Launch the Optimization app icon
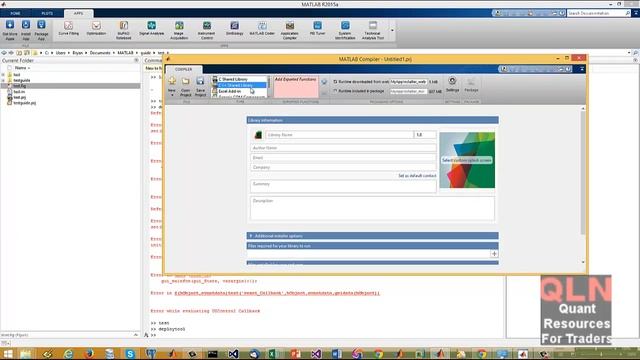Viewport: 640px width, 360px height. [x=96, y=29]
